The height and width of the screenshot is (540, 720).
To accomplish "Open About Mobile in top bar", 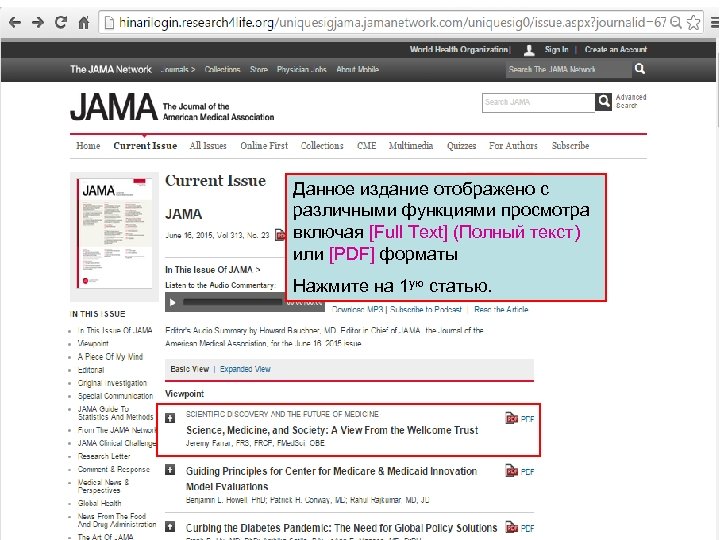I will click(x=357, y=69).
